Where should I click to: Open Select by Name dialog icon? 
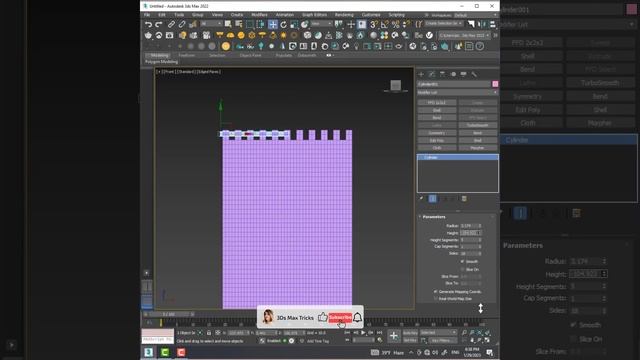click(x=239, y=24)
